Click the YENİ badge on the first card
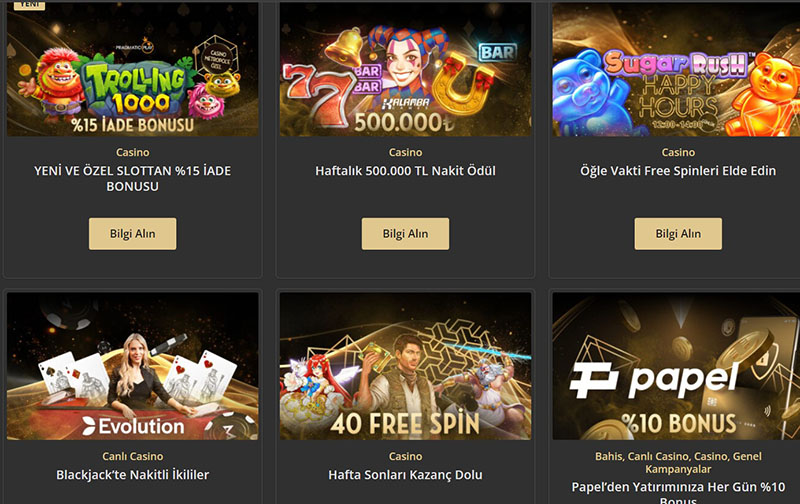Viewport: 800px width, 504px height. click(29, 5)
